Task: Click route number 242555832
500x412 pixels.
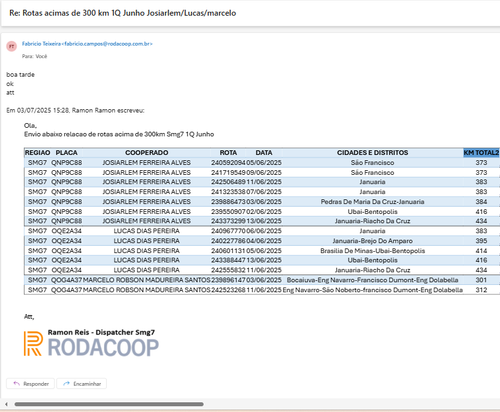Action: point(228,270)
